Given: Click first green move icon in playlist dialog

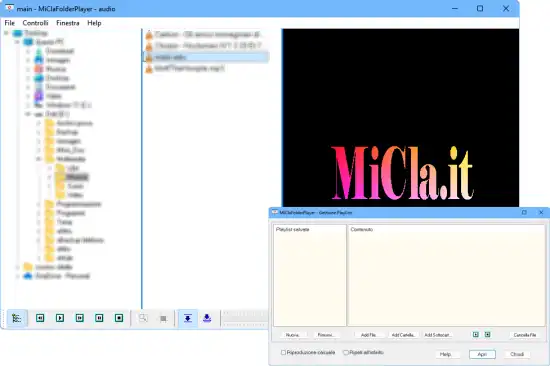Looking at the screenshot, I should point(476,335).
